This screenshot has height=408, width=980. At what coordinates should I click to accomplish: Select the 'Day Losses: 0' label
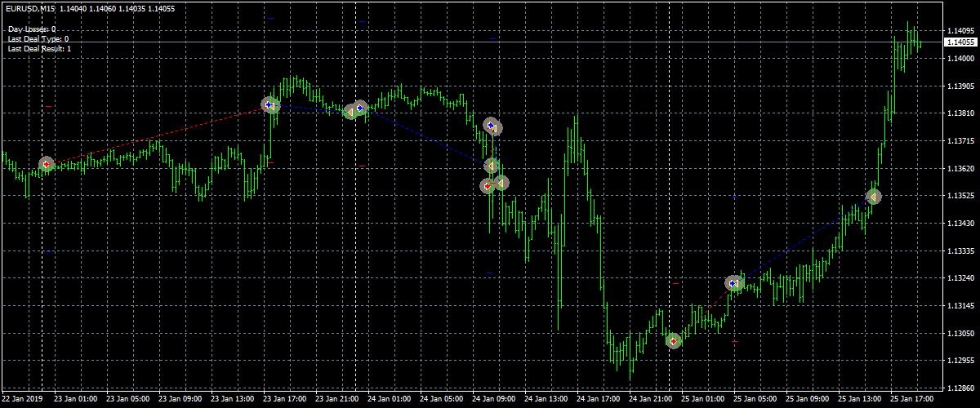[32, 29]
